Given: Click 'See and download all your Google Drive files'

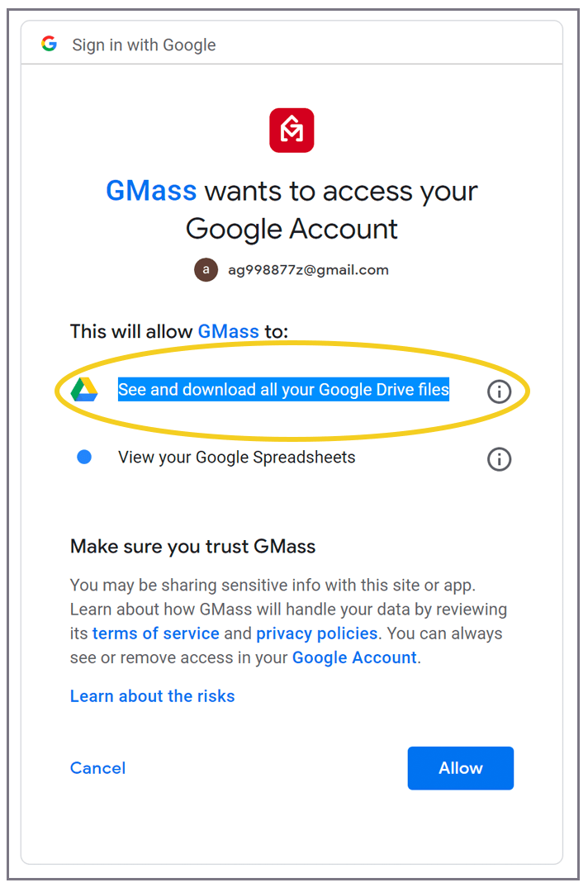Looking at the screenshot, I should tap(283, 390).
